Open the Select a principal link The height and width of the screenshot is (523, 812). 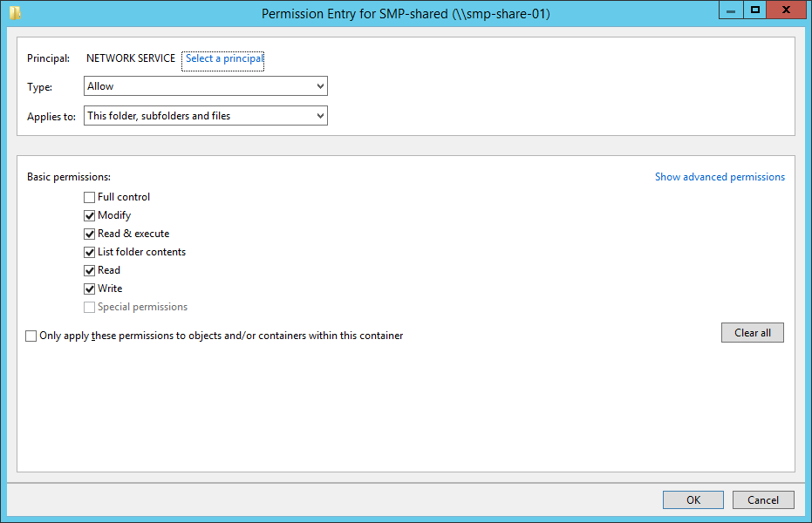click(223, 59)
